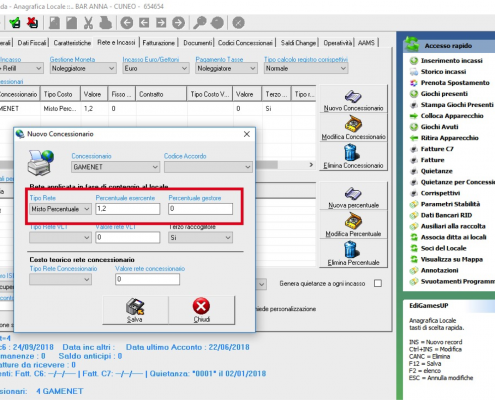Open Storico incassi quick access

443,72
